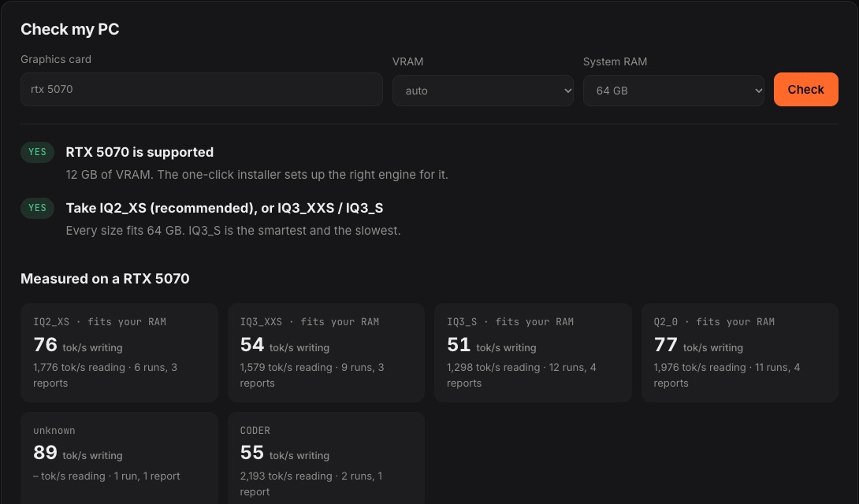Click the '1,298 tok/s reading' line
This screenshot has height=504, width=859.
click(x=522, y=375)
